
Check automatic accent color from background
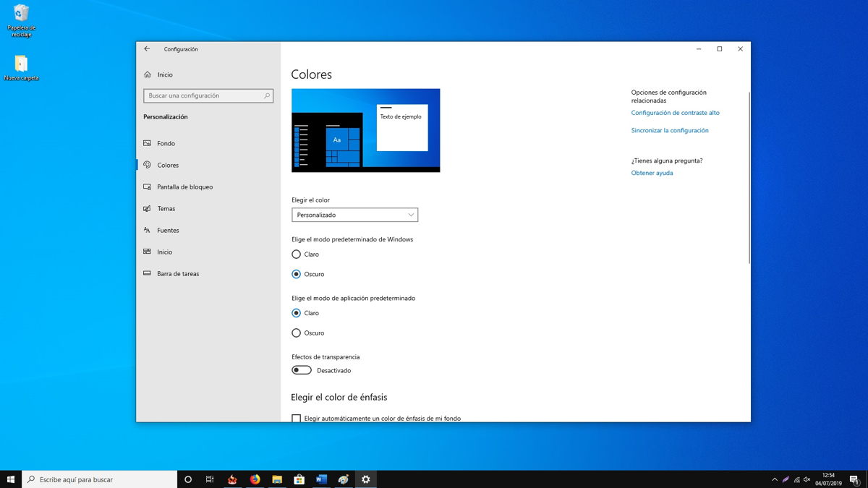[297, 419]
